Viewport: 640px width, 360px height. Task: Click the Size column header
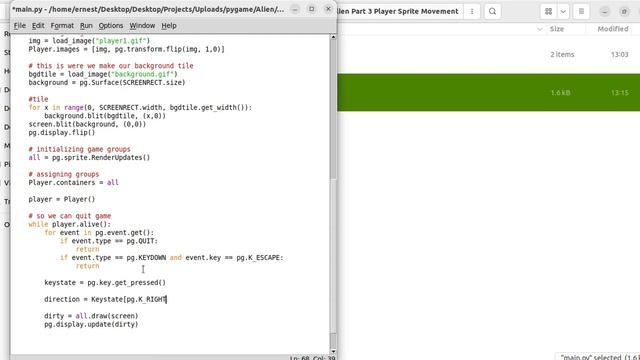(x=557, y=29)
